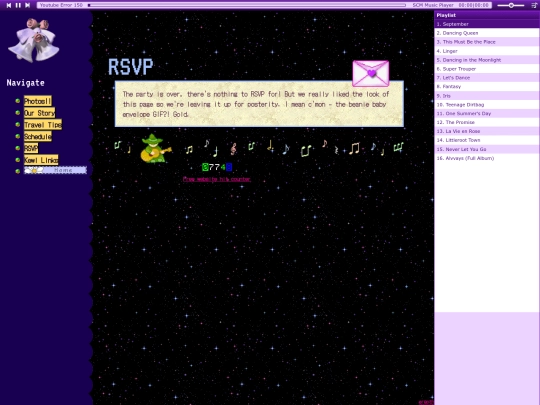This screenshot has width=540, height=405.
Task: Skip to the next track in player
Action: click(28, 5)
